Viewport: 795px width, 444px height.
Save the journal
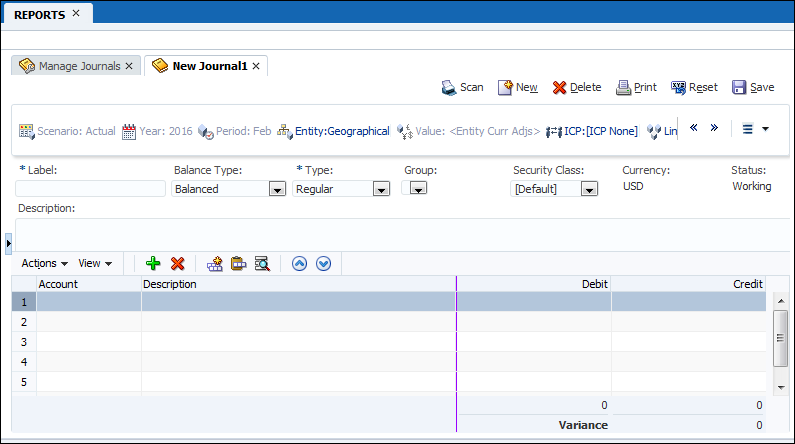(753, 87)
